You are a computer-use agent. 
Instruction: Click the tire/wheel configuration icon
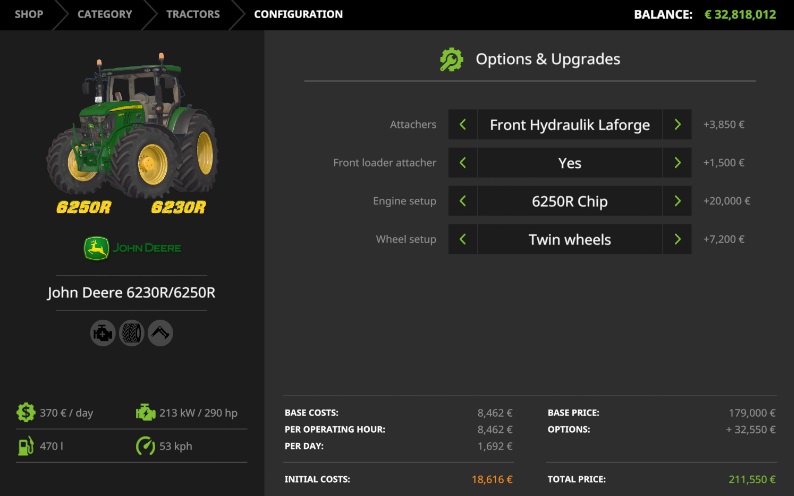[132, 333]
